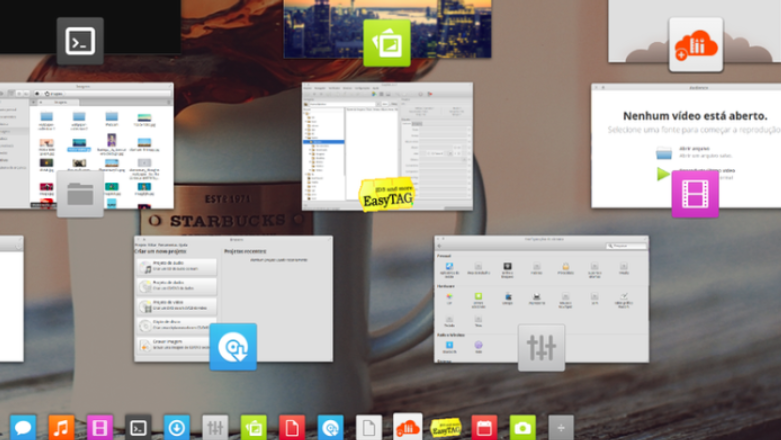Click 'Abrir arquivo' in the Audience window
This screenshot has width=781, height=440.
click(x=694, y=148)
